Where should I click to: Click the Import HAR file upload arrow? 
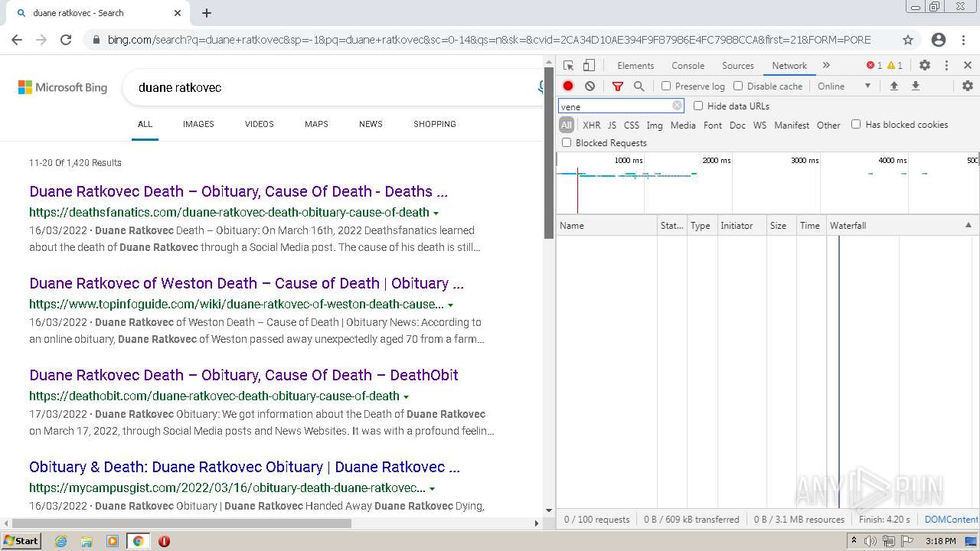(893, 86)
